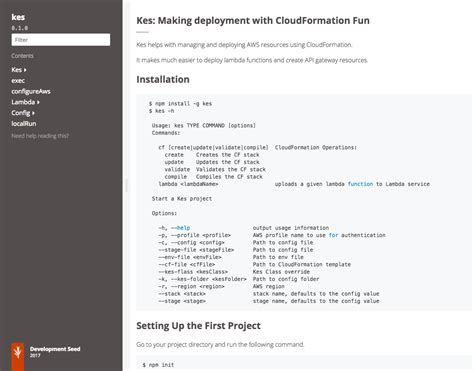The image size is (474, 371).
Task: Click the Development Seed footer link
Action: (55, 349)
